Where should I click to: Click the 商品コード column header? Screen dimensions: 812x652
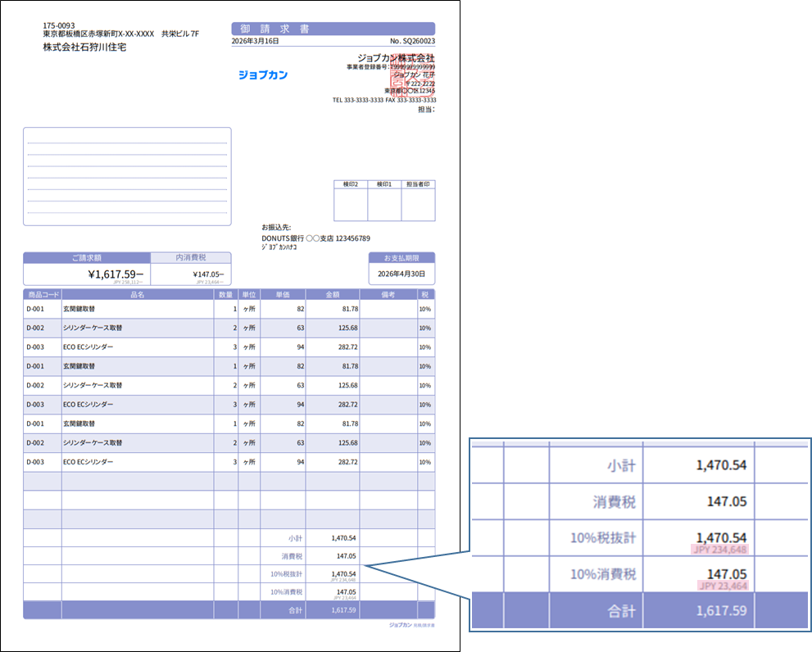click(x=43, y=294)
